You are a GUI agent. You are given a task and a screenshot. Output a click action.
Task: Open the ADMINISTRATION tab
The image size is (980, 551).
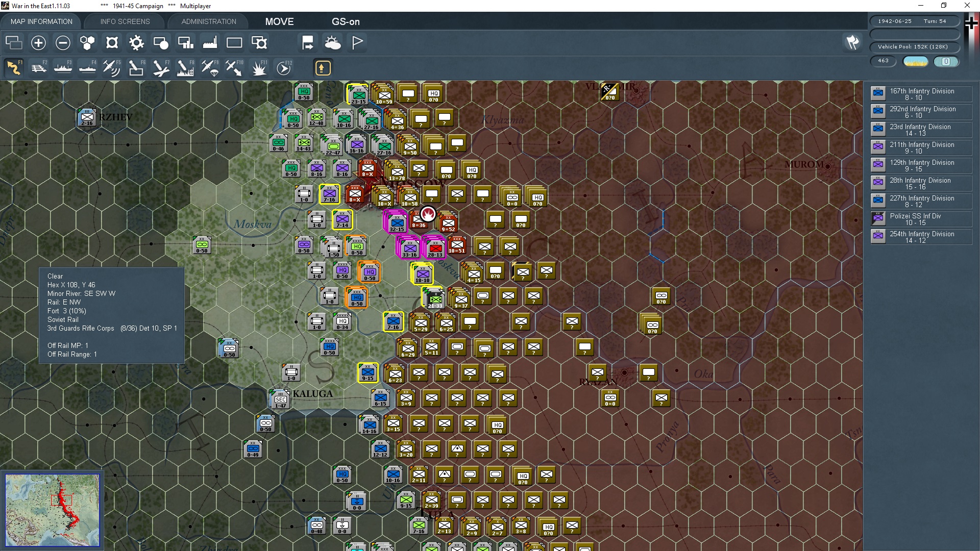click(x=209, y=21)
